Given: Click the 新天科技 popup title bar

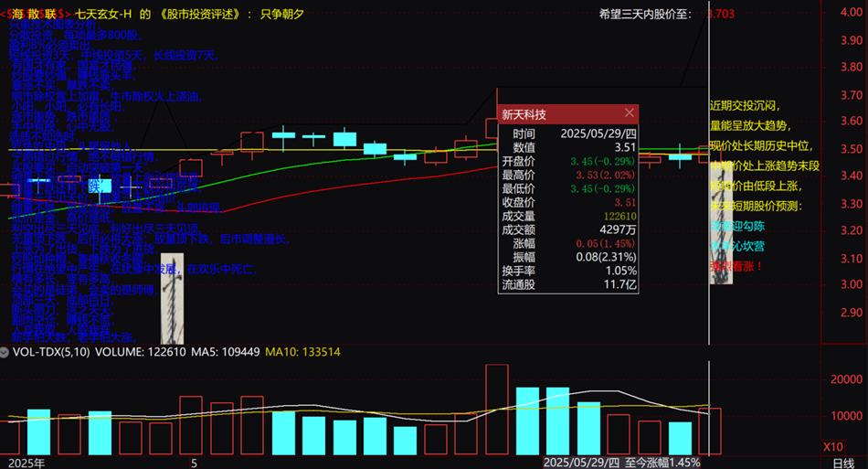Looking at the screenshot, I should point(568,114).
